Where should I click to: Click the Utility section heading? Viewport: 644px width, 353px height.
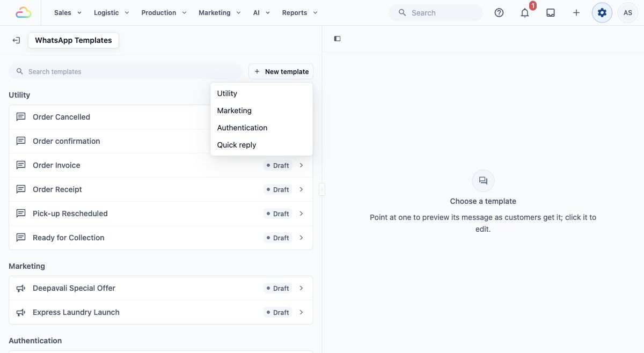[19, 95]
